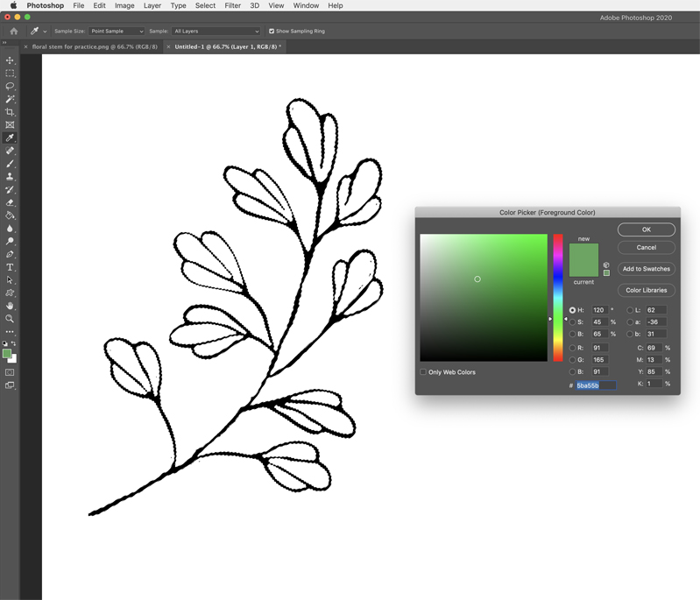Toggle the Show Sampling Ring checkbox
This screenshot has width=700, height=600.
272,31
